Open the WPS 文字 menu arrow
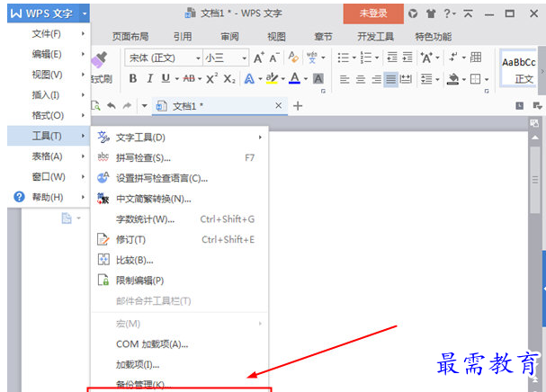This screenshot has height=392, width=546. (84, 13)
